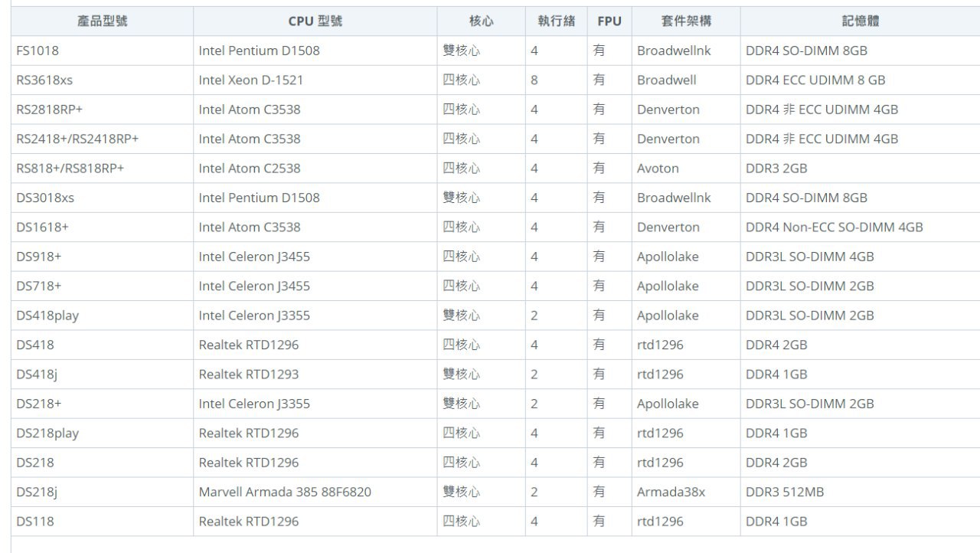Viewport: 980px width, 553px height.
Task: Click the DDR4 Non-ECC SO-DIMM 4GB cell
Action: pyautogui.click(x=834, y=227)
